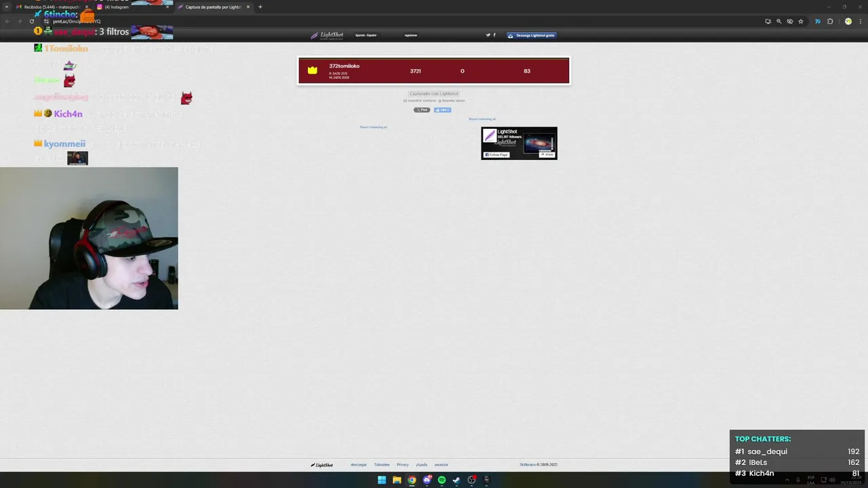Click Share in LightShot Facebook widget

547,155
